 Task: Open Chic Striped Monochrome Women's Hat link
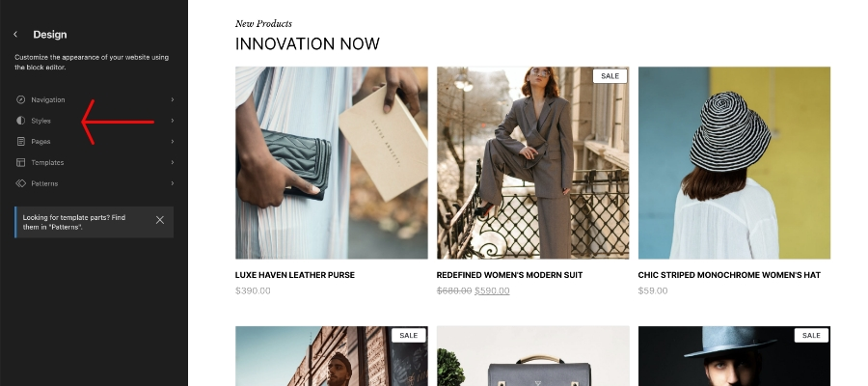[x=729, y=275]
